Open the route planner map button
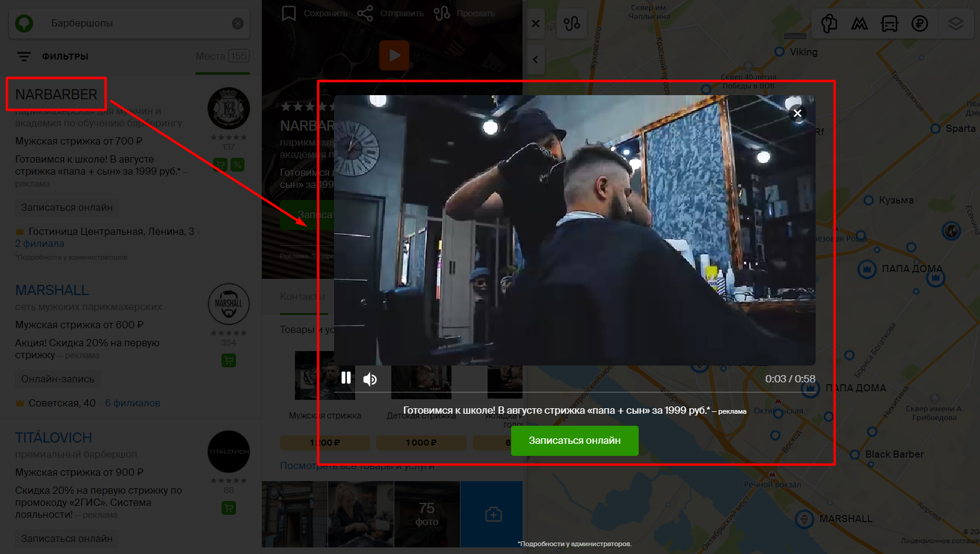The height and width of the screenshot is (554, 980). coord(572,24)
